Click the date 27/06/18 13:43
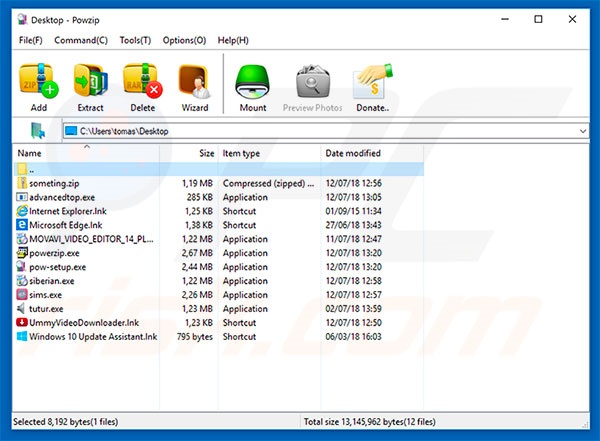This screenshot has width=600, height=441. coord(354,225)
